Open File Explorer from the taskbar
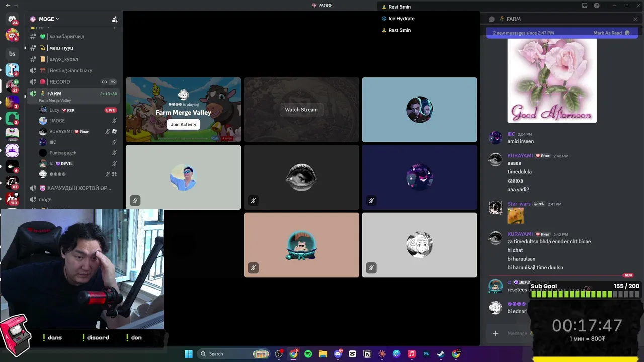This screenshot has width=644, height=362. [x=323, y=354]
